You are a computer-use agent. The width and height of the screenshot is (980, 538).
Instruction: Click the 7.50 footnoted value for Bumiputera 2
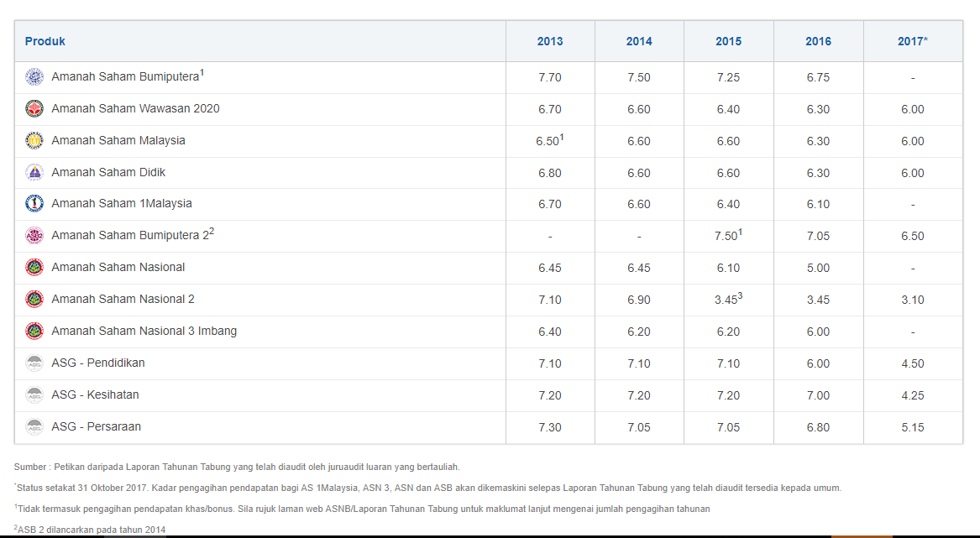(x=729, y=235)
